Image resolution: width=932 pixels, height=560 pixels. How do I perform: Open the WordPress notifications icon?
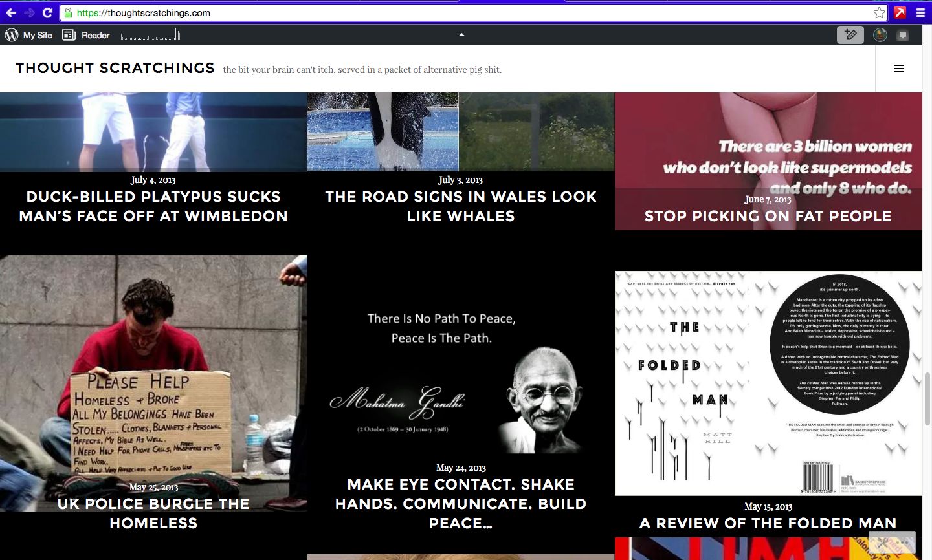903,35
